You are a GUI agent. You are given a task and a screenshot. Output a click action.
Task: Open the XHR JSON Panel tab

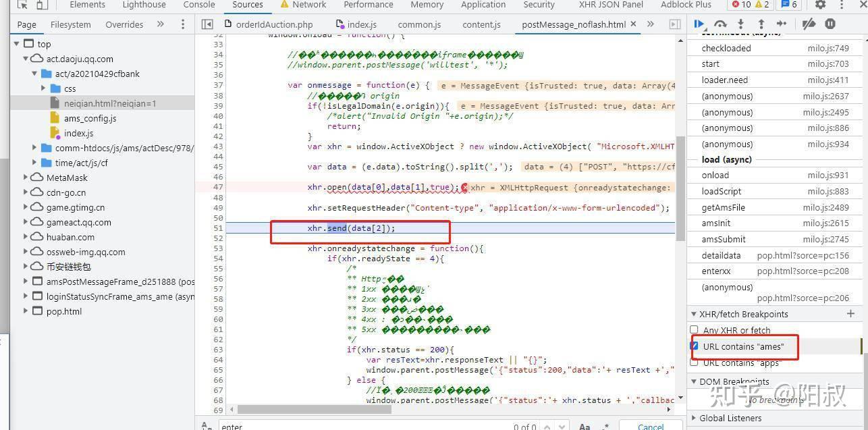611,5
